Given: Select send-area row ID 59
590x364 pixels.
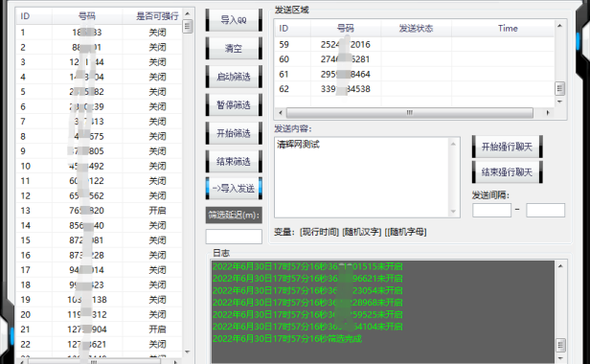Looking at the screenshot, I should (x=415, y=44).
